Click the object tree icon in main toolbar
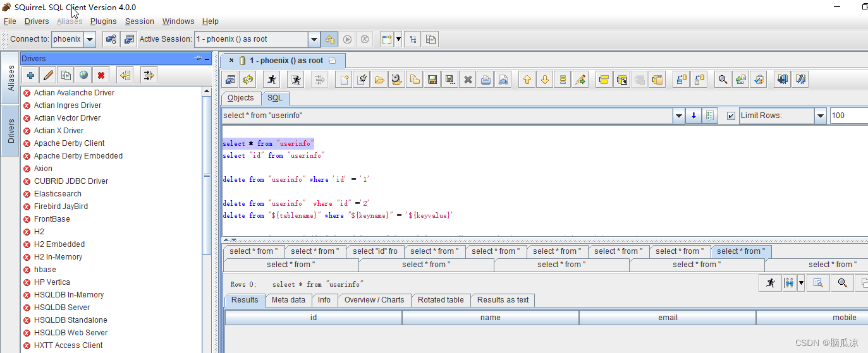The width and height of the screenshot is (868, 353). point(413,39)
